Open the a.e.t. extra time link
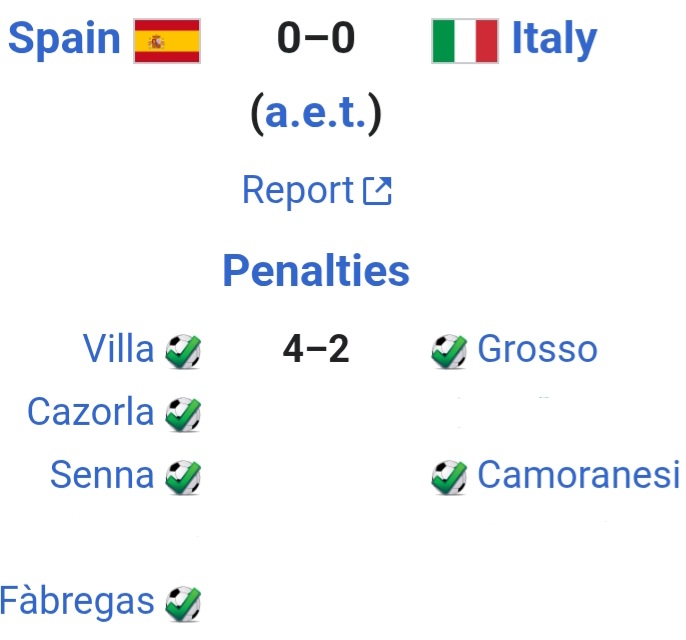Viewport: 686px width, 640px height. [315, 114]
